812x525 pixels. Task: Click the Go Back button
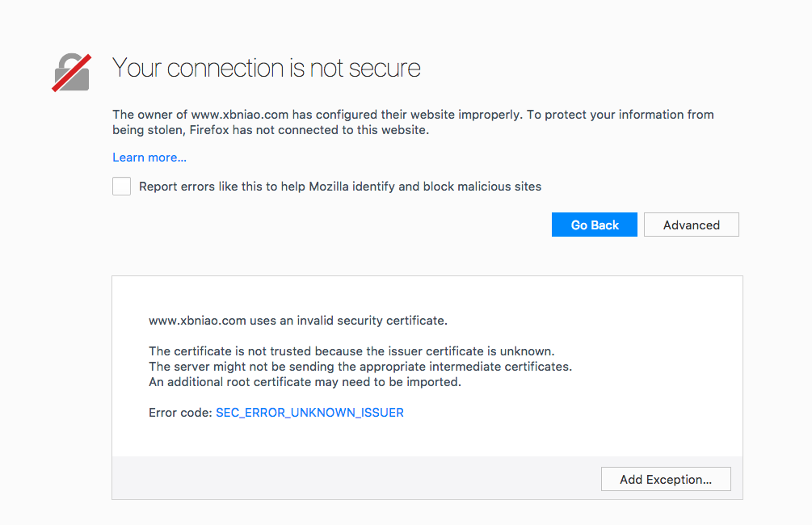tap(595, 225)
